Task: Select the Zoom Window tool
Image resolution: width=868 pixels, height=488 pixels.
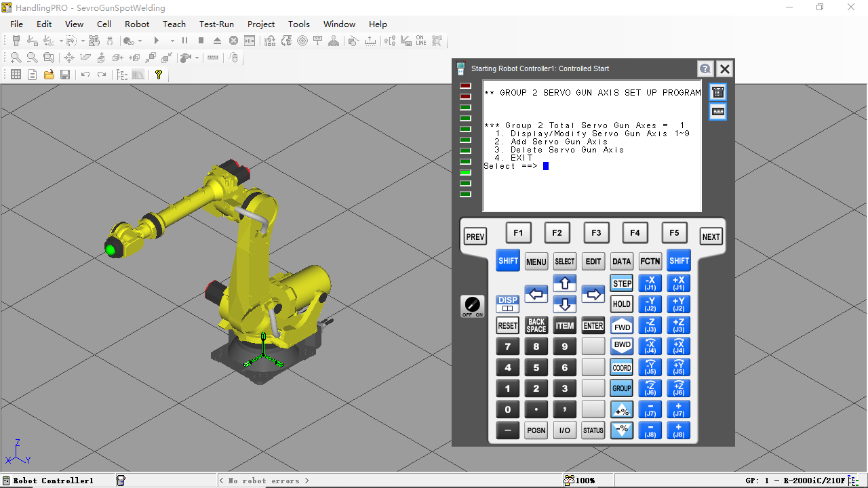Action: pyautogui.click(x=48, y=58)
